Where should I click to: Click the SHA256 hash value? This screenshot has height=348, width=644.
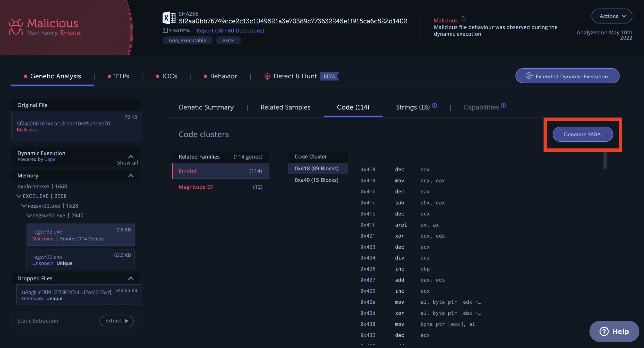[x=293, y=21]
